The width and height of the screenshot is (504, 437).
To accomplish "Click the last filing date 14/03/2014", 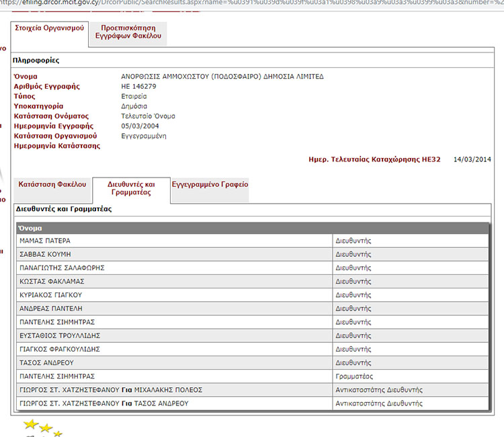I will pos(472,159).
